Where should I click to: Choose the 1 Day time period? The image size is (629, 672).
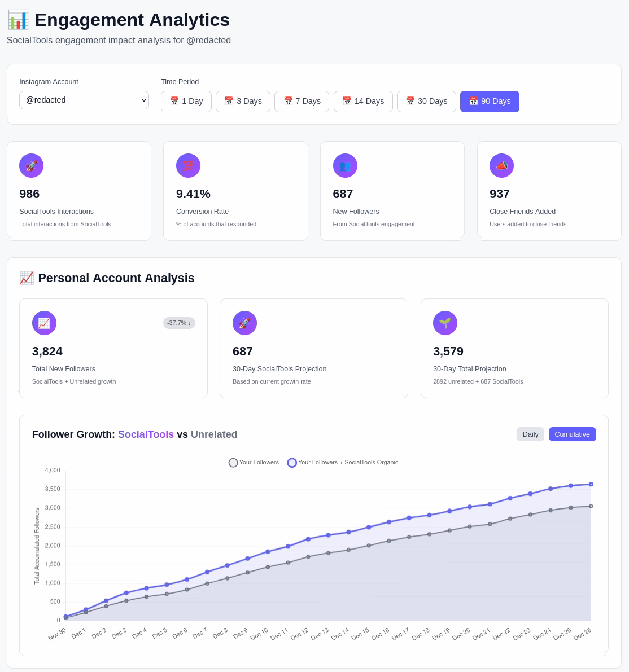click(186, 102)
